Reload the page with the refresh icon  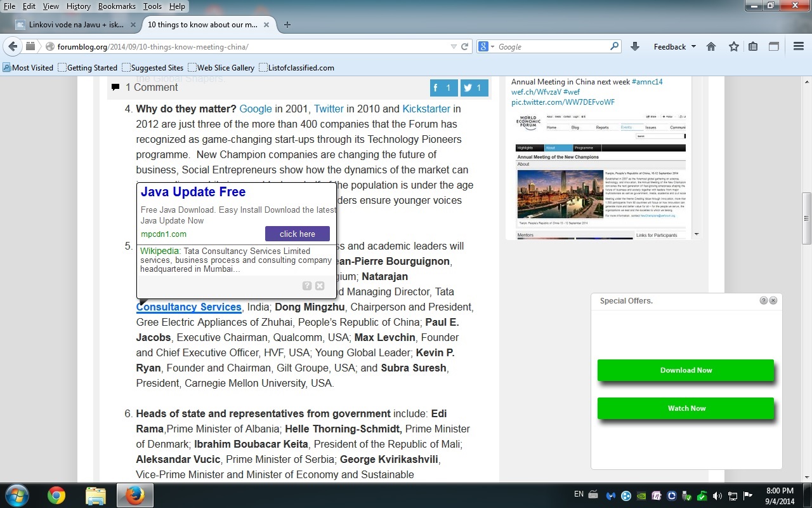464,47
